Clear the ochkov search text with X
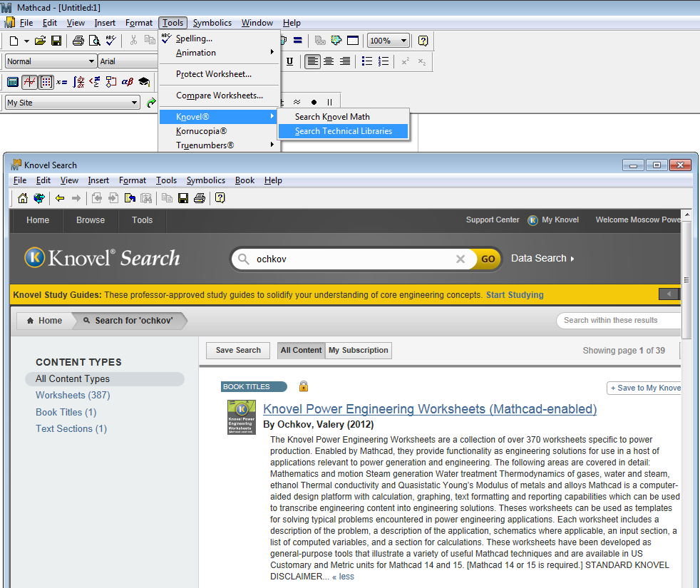 pos(460,259)
